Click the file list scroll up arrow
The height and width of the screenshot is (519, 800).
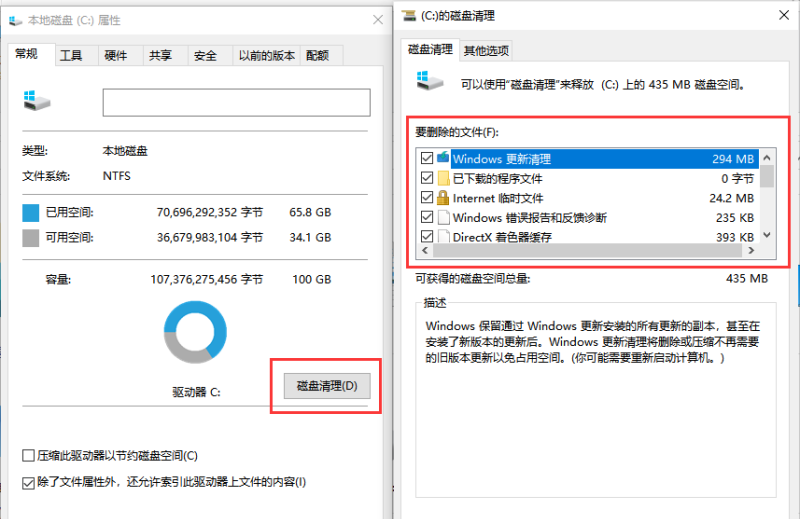[x=767, y=158]
